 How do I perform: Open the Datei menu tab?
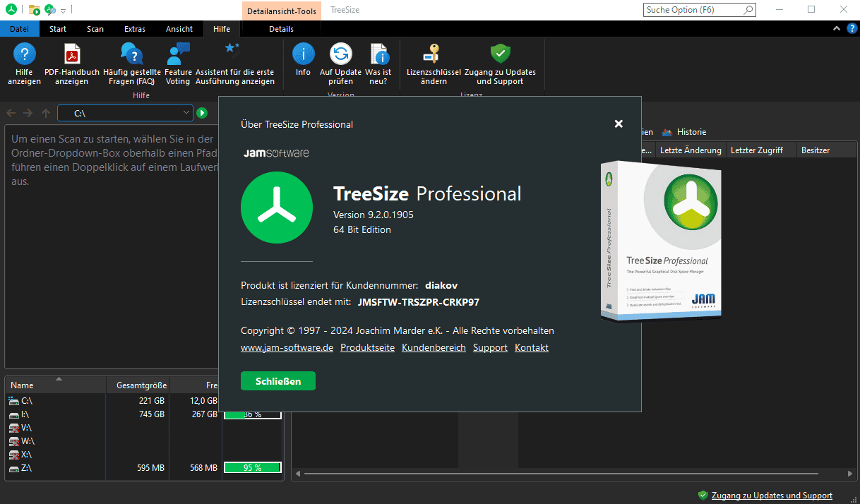(x=20, y=29)
